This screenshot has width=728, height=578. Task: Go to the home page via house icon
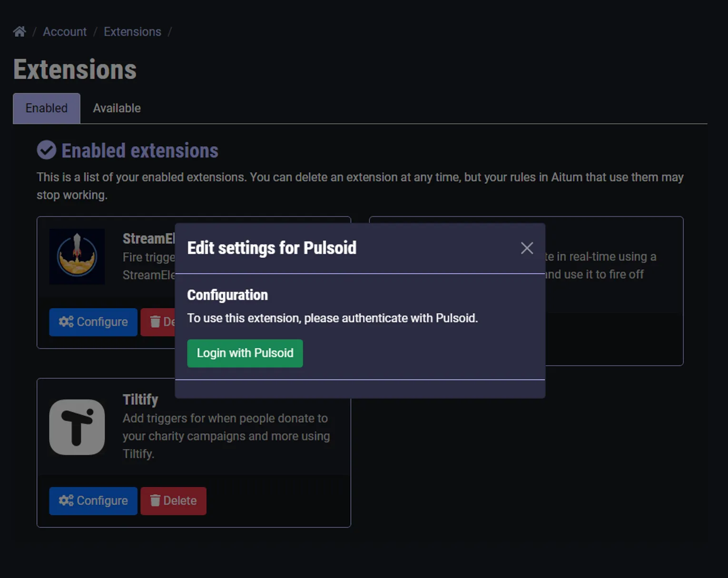coord(20,31)
